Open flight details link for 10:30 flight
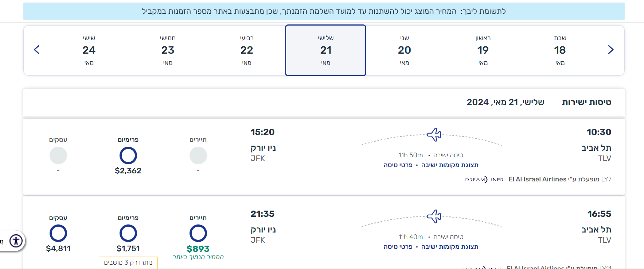The width and height of the screenshot is (644, 269). 398,165
